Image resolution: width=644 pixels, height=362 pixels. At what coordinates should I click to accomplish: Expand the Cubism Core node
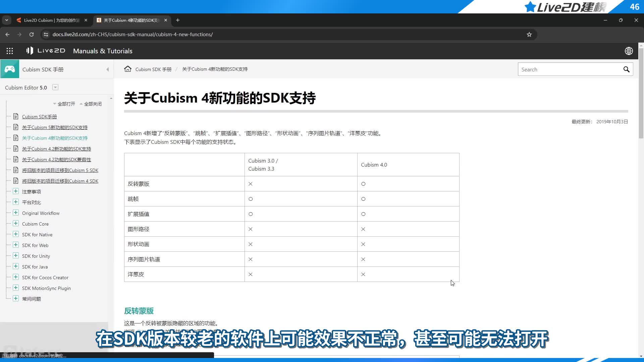(x=16, y=224)
